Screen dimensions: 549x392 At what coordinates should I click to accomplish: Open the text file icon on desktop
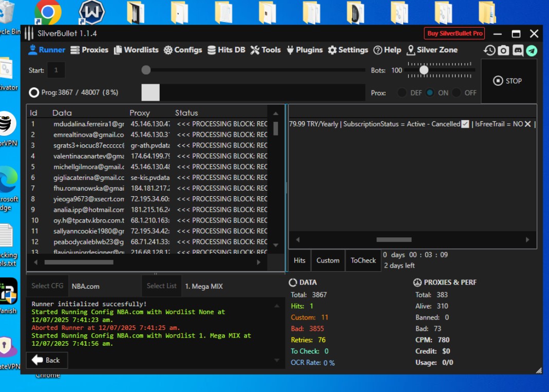[x=6, y=235]
